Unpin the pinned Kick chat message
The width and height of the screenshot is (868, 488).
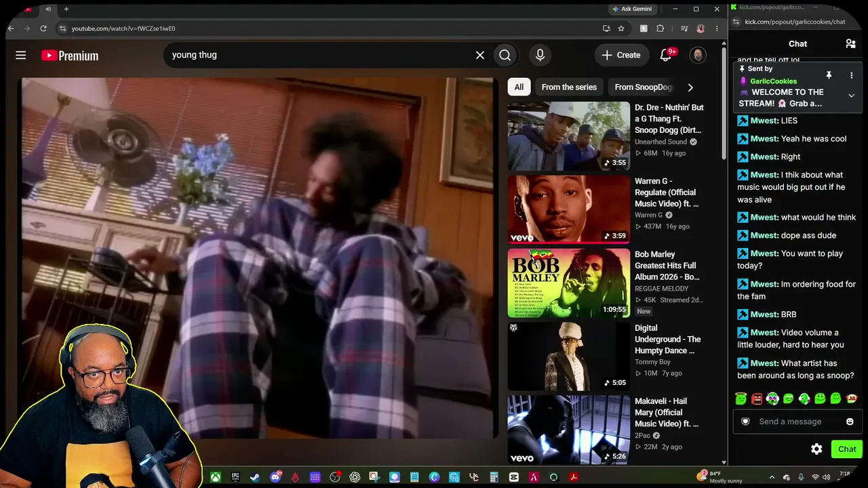(x=829, y=75)
